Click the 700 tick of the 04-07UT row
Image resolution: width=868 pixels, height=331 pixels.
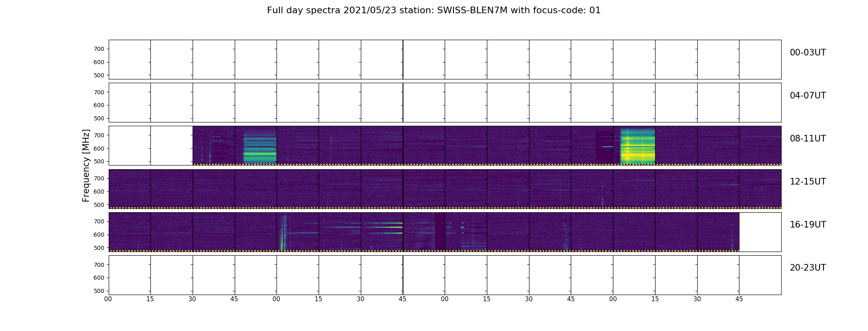pos(99,92)
